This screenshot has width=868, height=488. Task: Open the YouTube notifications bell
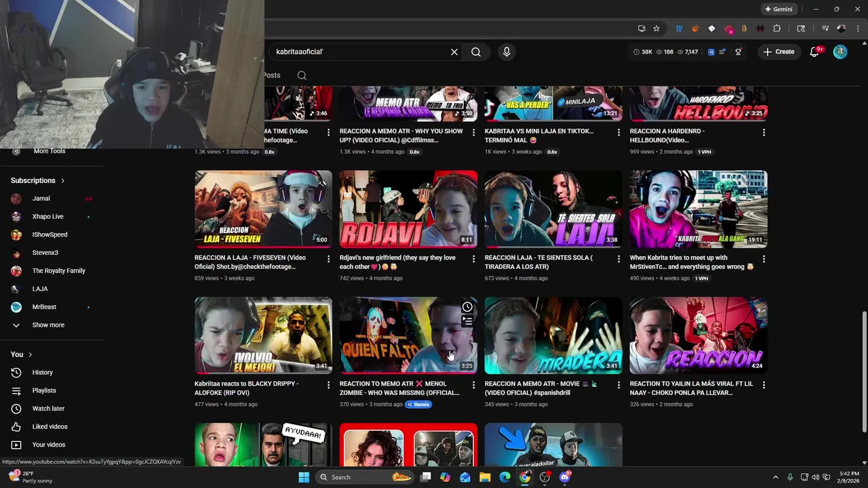(814, 52)
